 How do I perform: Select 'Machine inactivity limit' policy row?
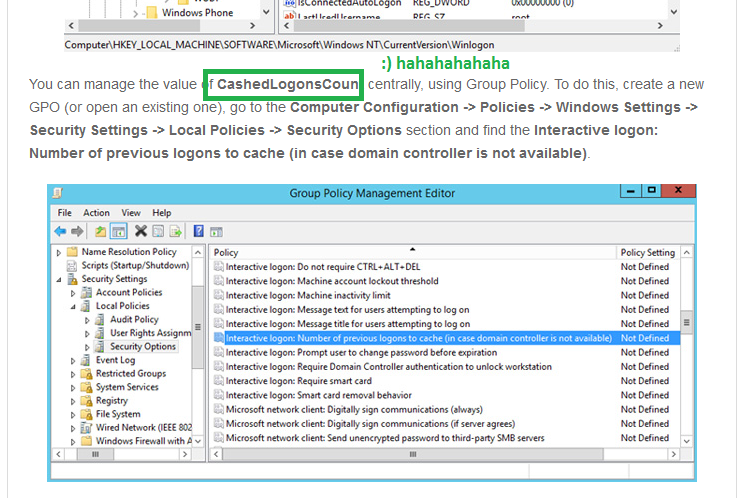(446, 295)
